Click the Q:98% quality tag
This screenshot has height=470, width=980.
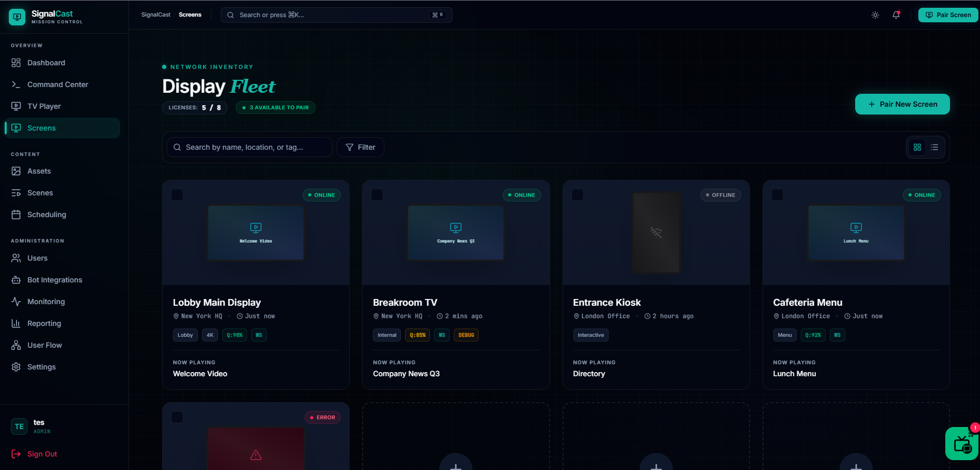(x=235, y=335)
